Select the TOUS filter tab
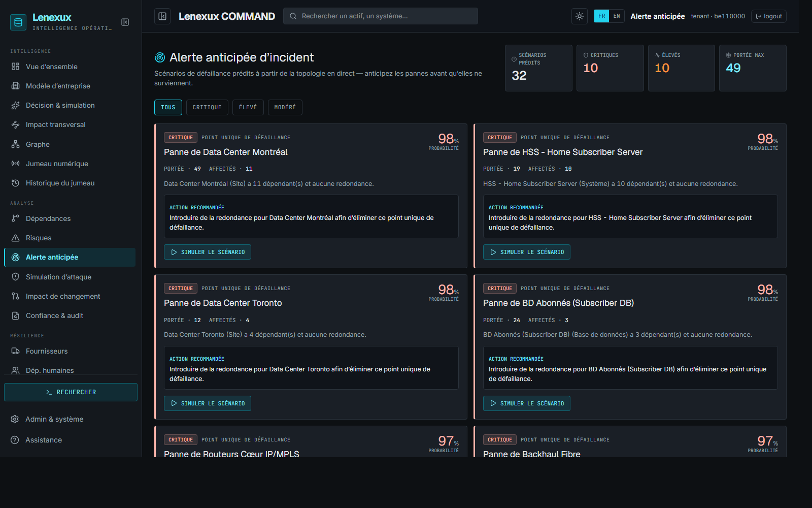This screenshot has height=508, width=812. point(168,107)
